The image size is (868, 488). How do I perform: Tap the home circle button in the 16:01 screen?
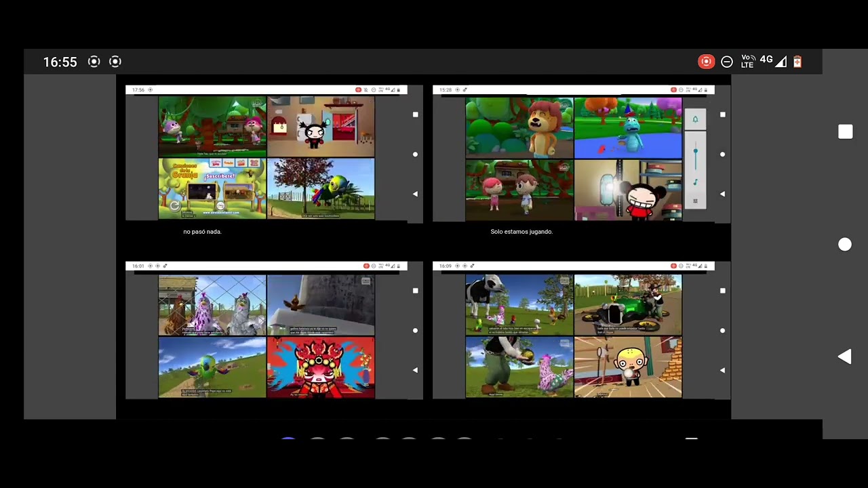coord(416,331)
